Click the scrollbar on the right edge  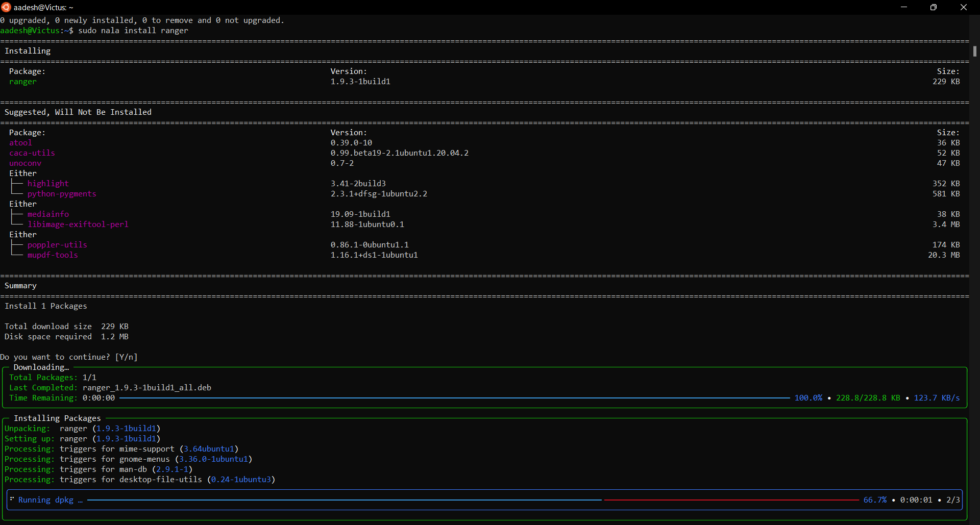(x=975, y=51)
